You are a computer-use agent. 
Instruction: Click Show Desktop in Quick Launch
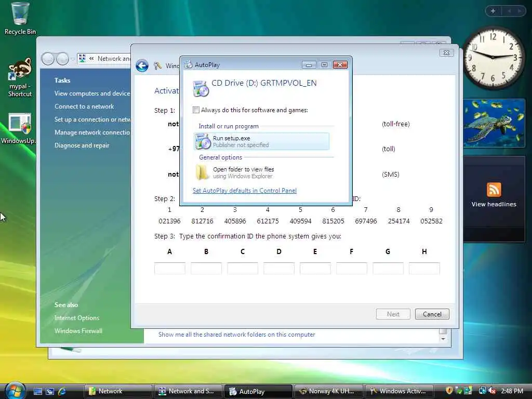coord(37,391)
